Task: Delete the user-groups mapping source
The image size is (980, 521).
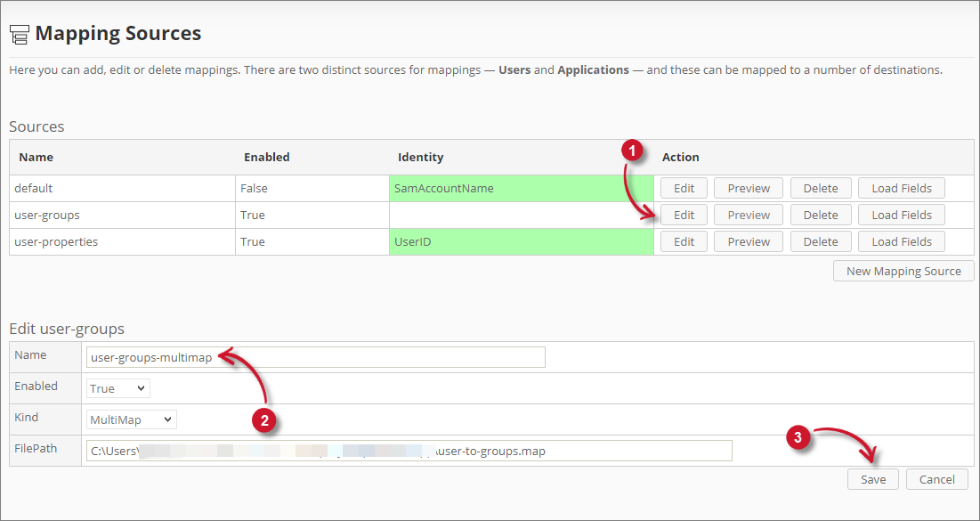Action: coord(821,215)
